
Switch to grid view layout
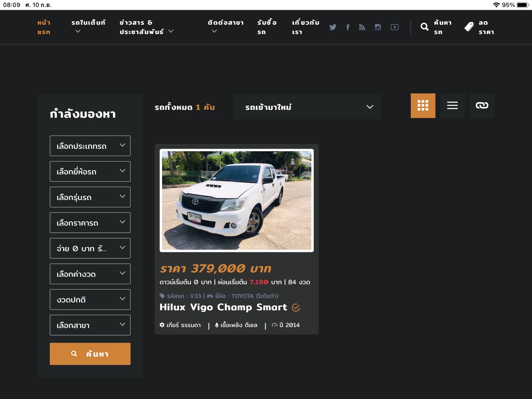(423, 106)
